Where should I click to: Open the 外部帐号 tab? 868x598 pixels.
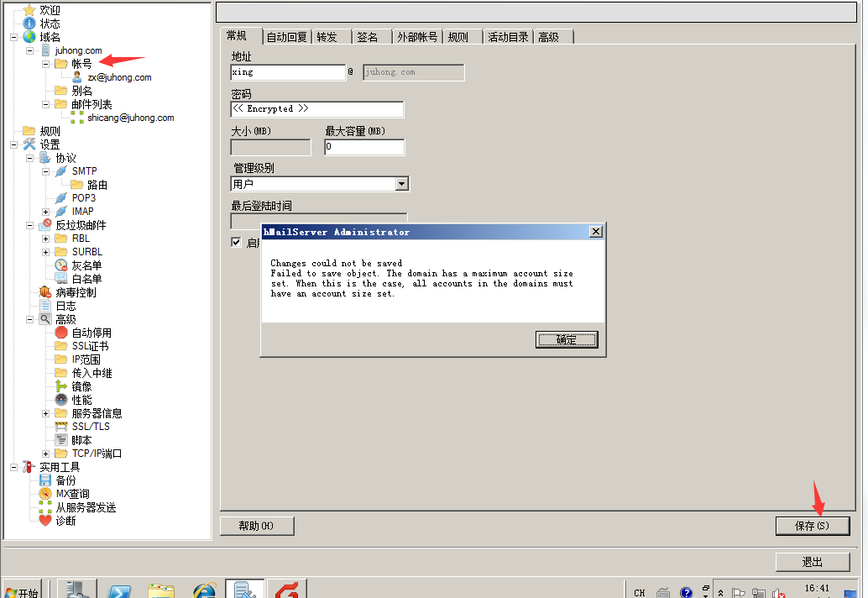[x=417, y=37]
